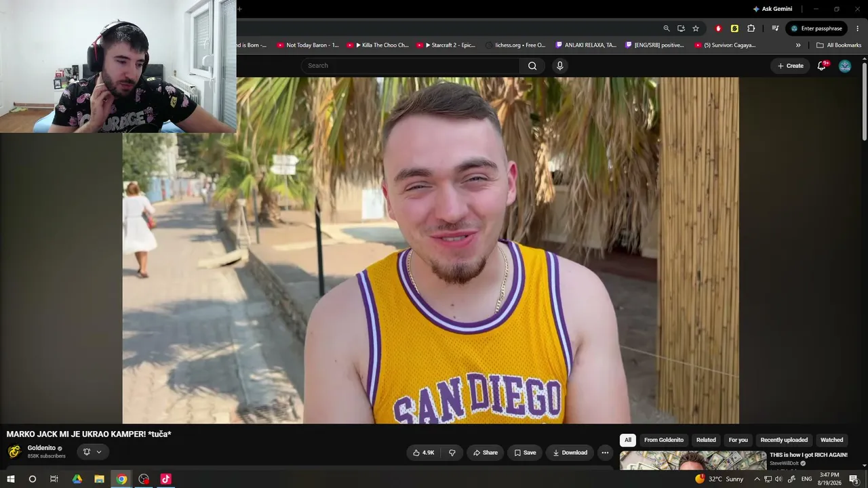Open the Windows notification center

[854, 479]
